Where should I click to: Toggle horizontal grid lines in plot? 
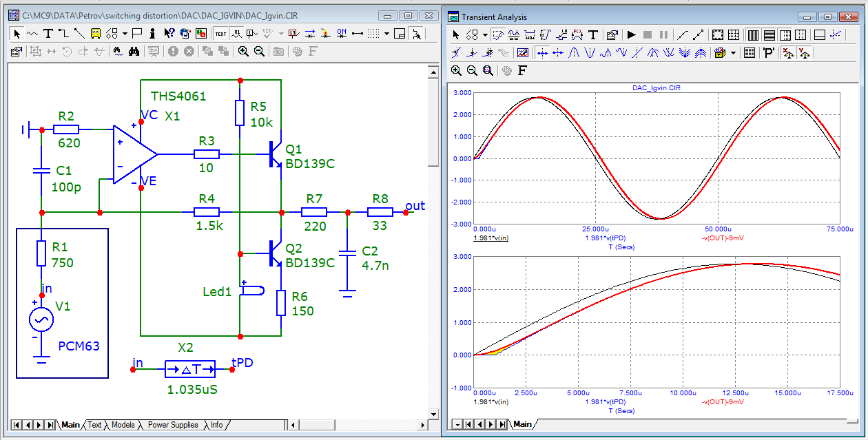point(769,35)
